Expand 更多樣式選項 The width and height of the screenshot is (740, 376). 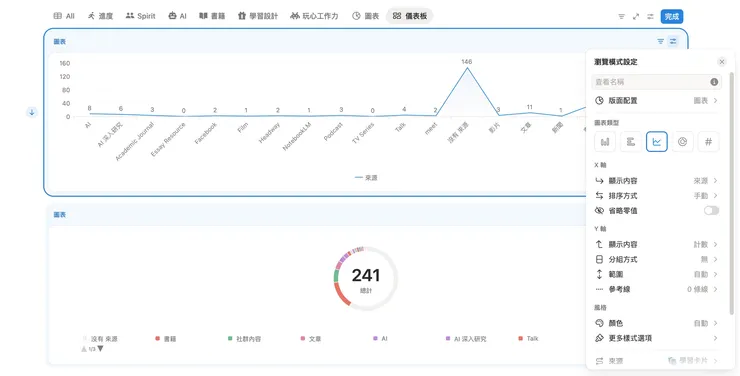click(x=656, y=338)
